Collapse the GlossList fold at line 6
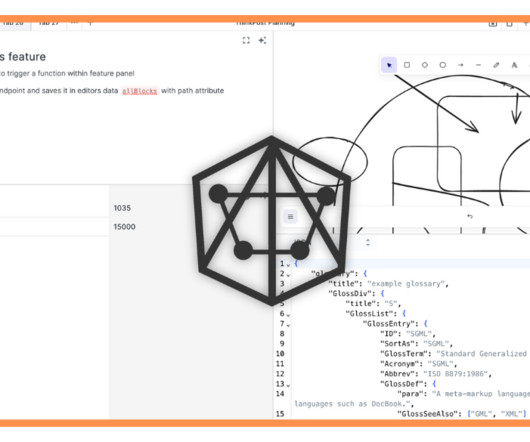 click(x=288, y=315)
